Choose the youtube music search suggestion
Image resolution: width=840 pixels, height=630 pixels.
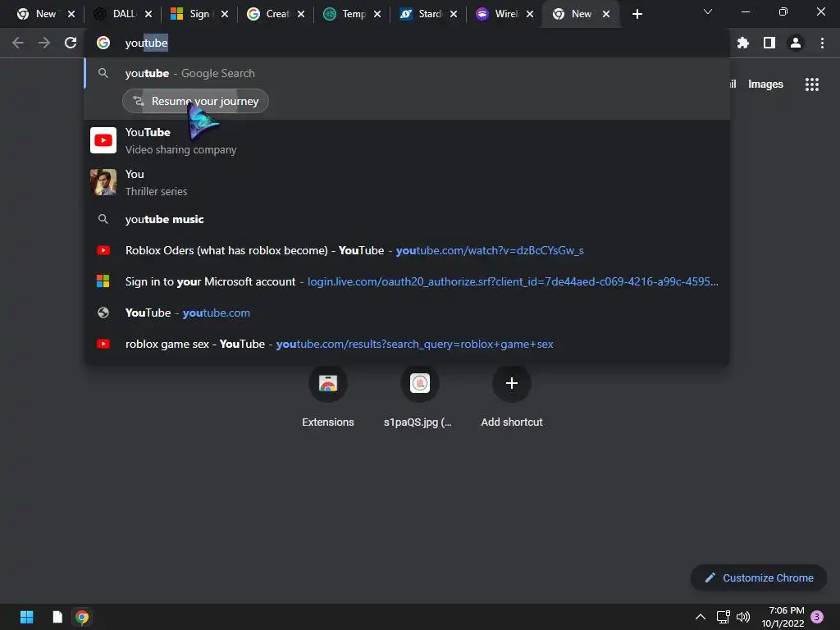tap(407, 219)
